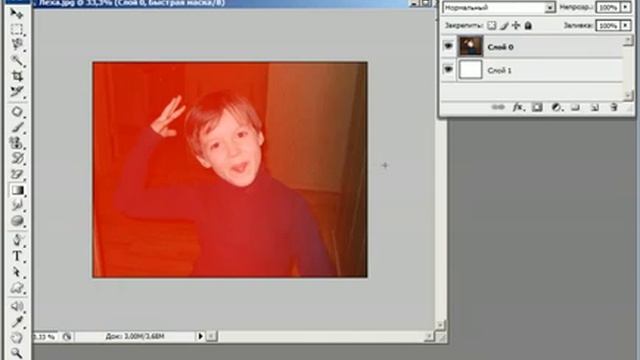Viewport: 640px width, 360px height.
Task: Toggle lock position
Action: (516, 25)
